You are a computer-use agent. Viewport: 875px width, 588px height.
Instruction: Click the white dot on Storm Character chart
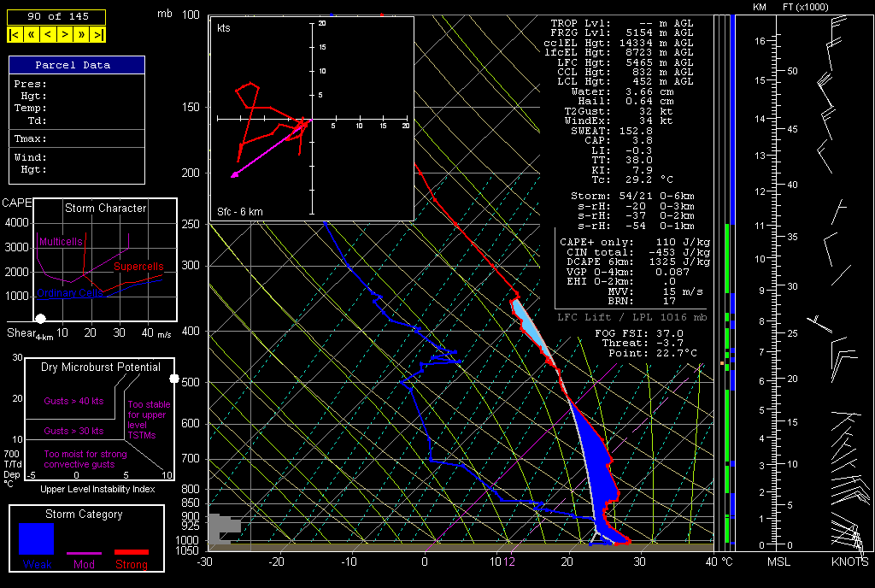tap(39, 319)
